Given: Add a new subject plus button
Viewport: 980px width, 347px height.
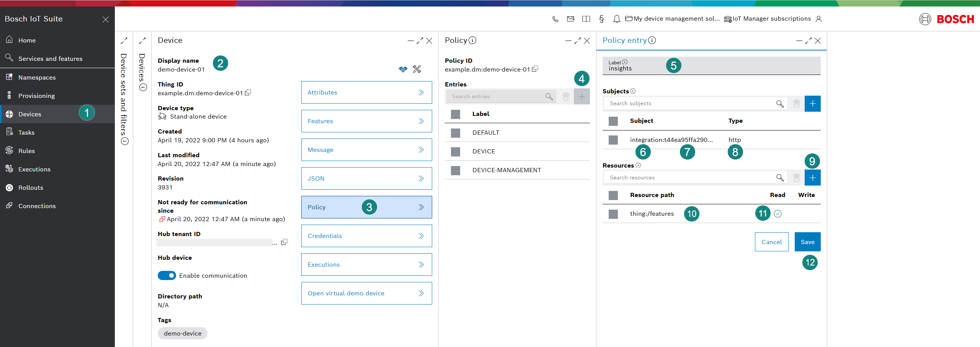Looking at the screenshot, I should click(813, 104).
